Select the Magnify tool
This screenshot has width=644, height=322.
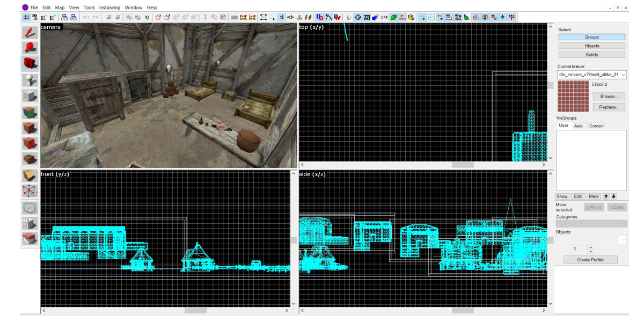pyautogui.click(x=29, y=48)
